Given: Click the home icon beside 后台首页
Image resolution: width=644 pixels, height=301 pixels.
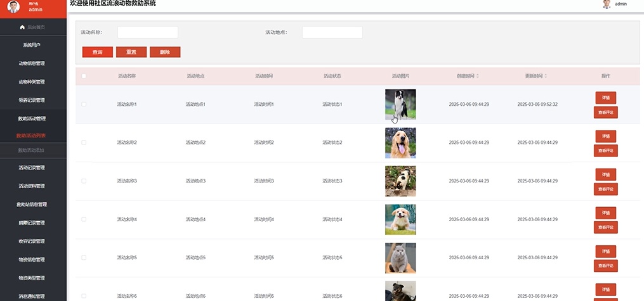Looking at the screenshot, I should pos(22,27).
